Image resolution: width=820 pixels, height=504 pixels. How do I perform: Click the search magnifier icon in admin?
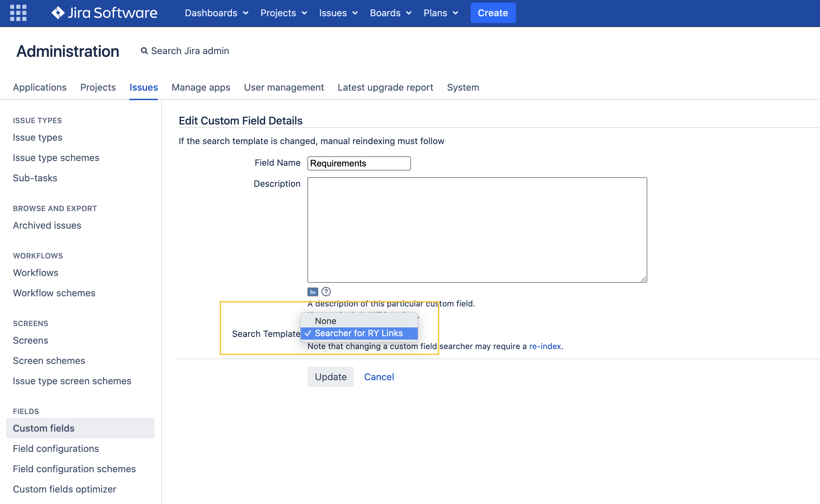[x=144, y=51]
